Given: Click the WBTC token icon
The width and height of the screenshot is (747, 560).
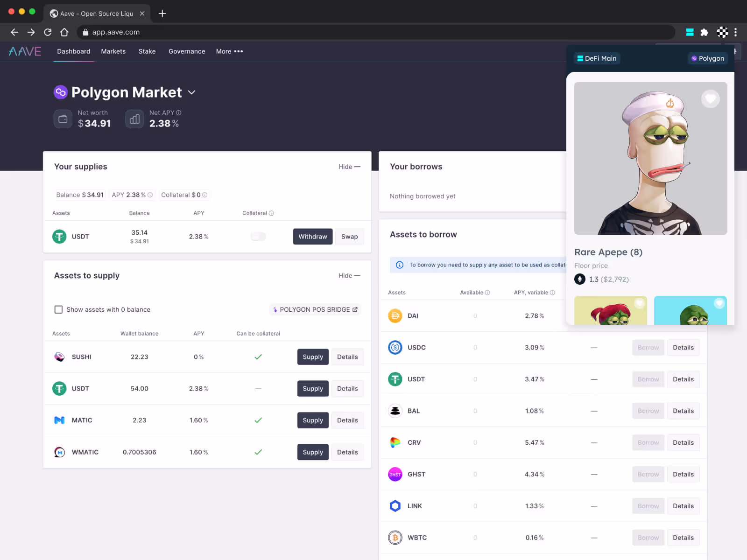Looking at the screenshot, I should 395,538.
